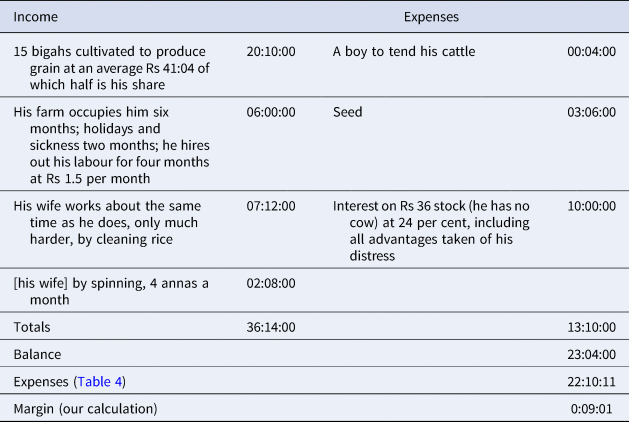Click the Balance row label
Image resolution: width=629 pixels, height=422 pixels.
coord(37,354)
